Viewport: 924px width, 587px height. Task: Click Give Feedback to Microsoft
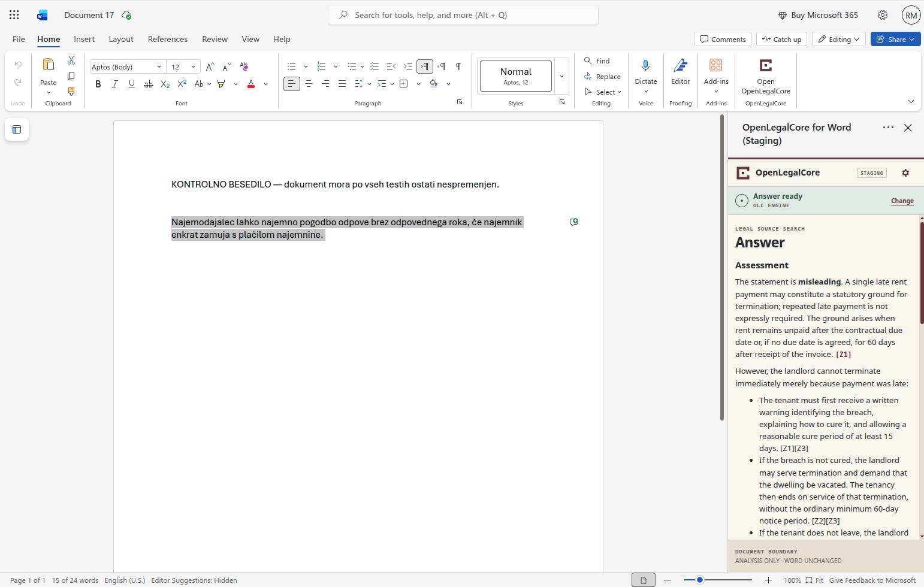click(x=872, y=580)
